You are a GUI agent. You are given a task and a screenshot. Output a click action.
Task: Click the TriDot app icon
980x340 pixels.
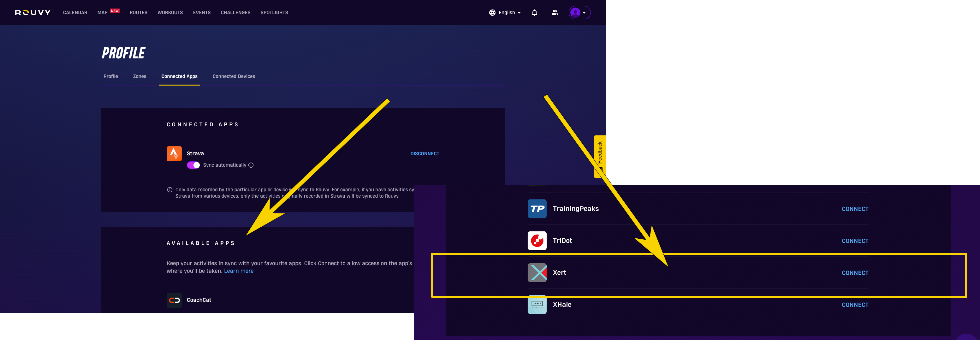[x=537, y=241]
